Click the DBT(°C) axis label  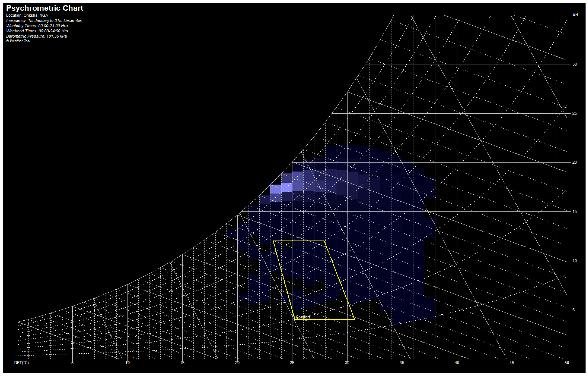pos(22,363)
